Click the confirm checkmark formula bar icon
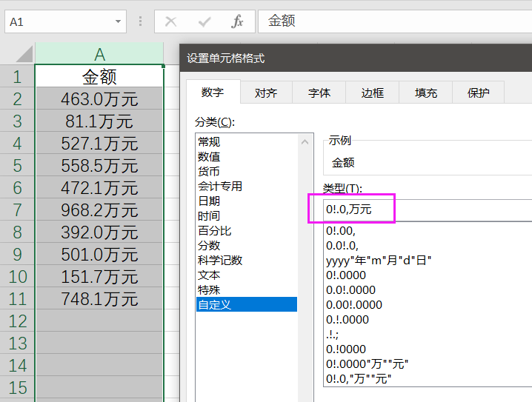 click(x=205, y=21)
